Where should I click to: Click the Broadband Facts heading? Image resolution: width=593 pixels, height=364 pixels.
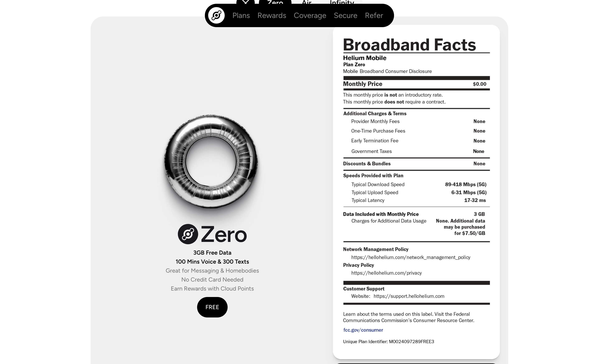click(x=409, y=45)
